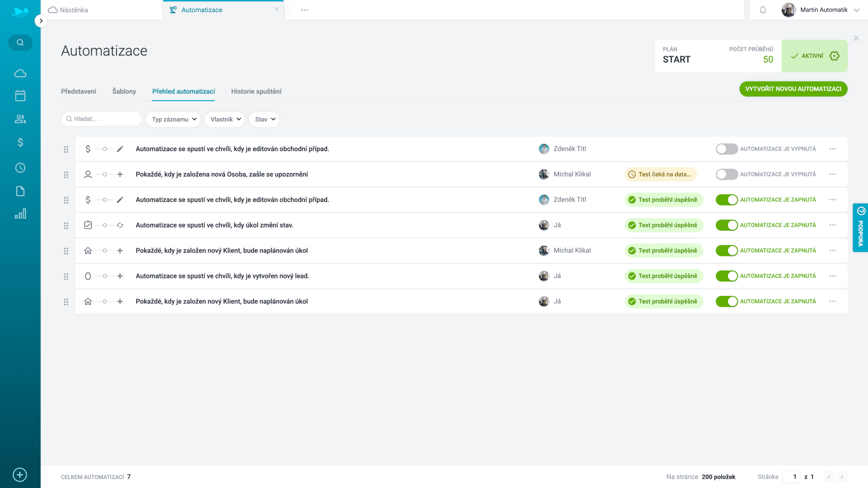
Task: Enable the first automation by Zdeněk Titl
Action: click(x=726, y=149)
